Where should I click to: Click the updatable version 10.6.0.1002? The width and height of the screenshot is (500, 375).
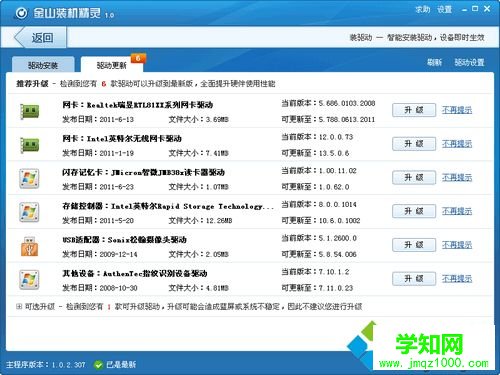coord(339,221)
